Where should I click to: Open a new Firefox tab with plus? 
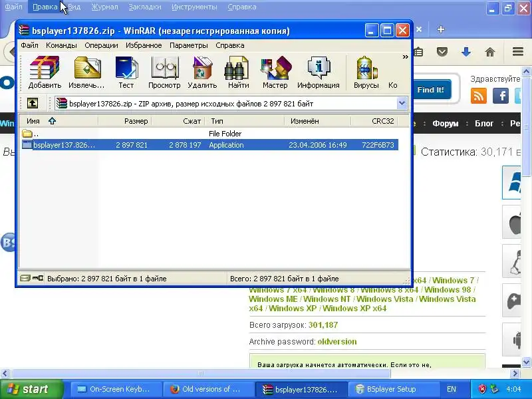pyautogui.click(x=441, y=29)
